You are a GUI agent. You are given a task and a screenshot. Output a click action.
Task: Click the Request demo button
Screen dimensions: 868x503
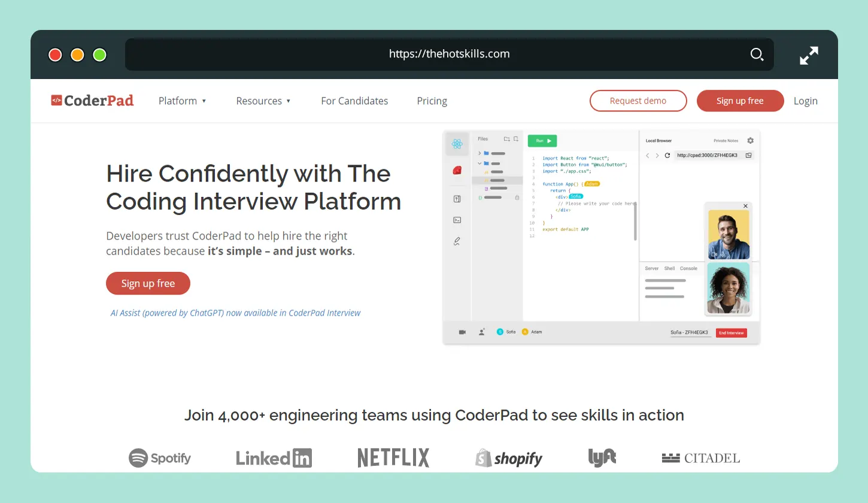638,101
